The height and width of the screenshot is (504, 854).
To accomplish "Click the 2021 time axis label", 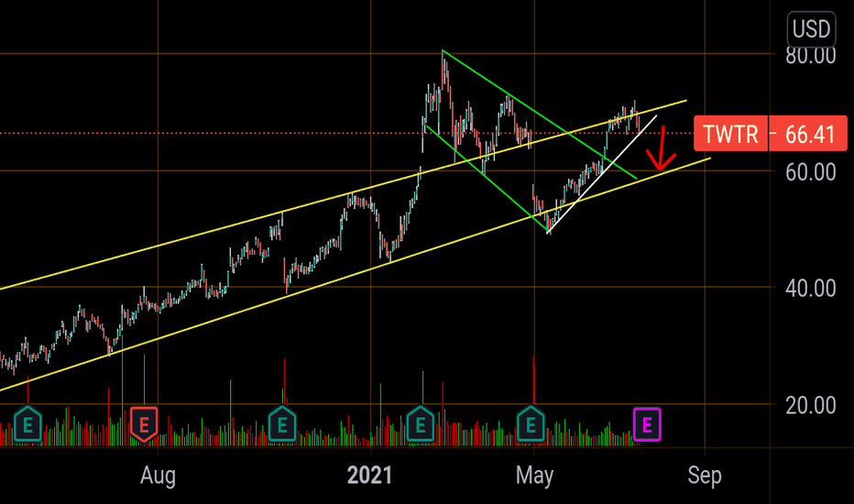I will click(370, 475).
